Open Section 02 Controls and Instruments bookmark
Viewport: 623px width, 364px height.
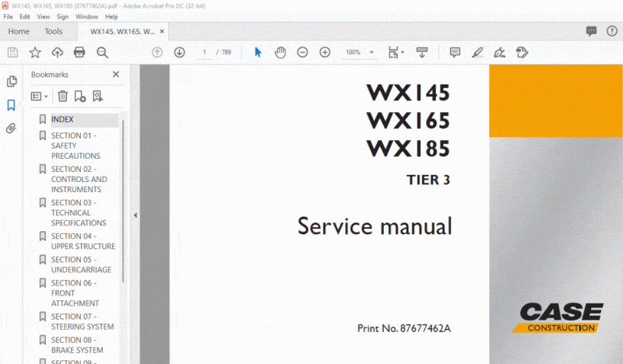79,179
